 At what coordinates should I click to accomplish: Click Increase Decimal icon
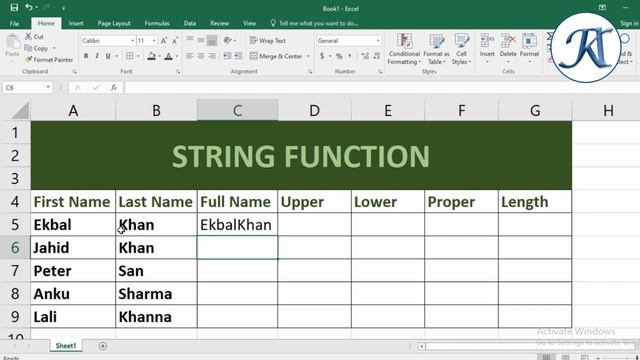(x=365, y=56)
